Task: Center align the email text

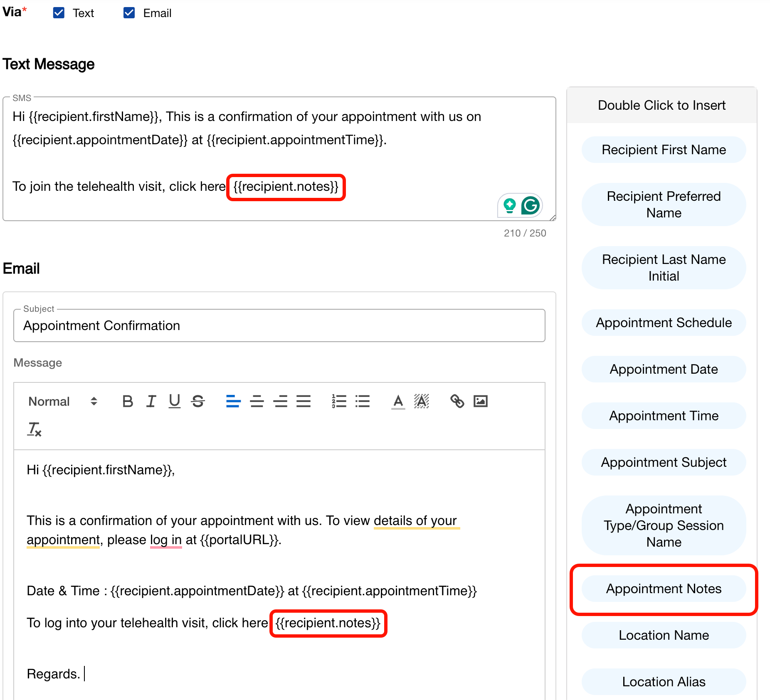Action: coord(257,401)
